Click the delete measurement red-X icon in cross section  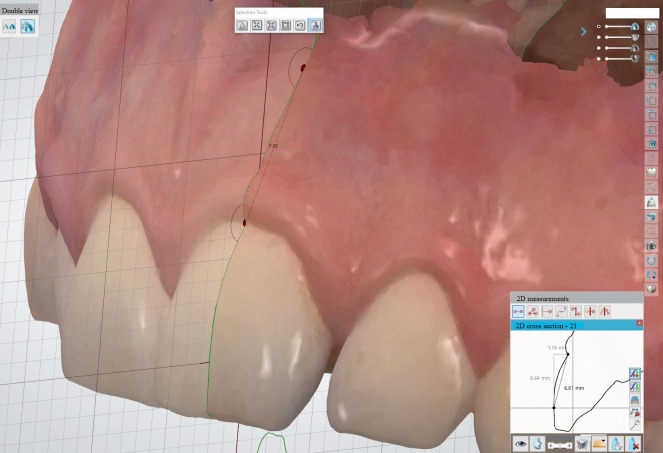point(634,412)
